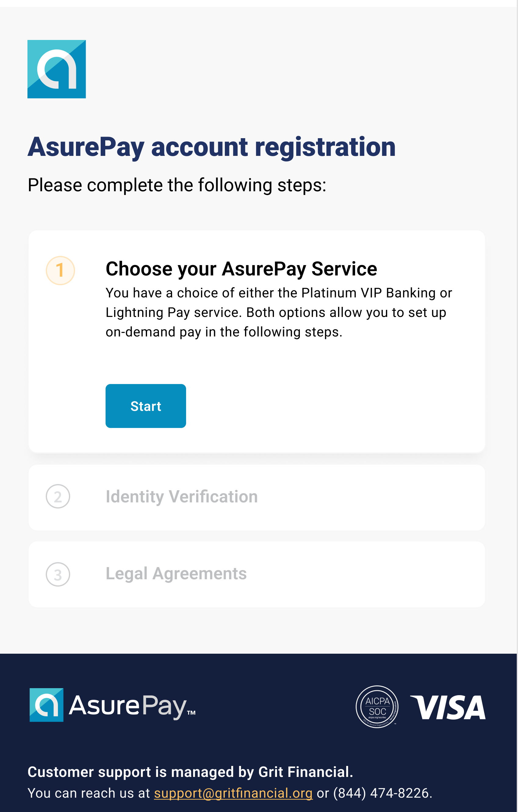Click the step 3 number circle
The height and width of the screenshot is (812, 518).
[58, 574]
